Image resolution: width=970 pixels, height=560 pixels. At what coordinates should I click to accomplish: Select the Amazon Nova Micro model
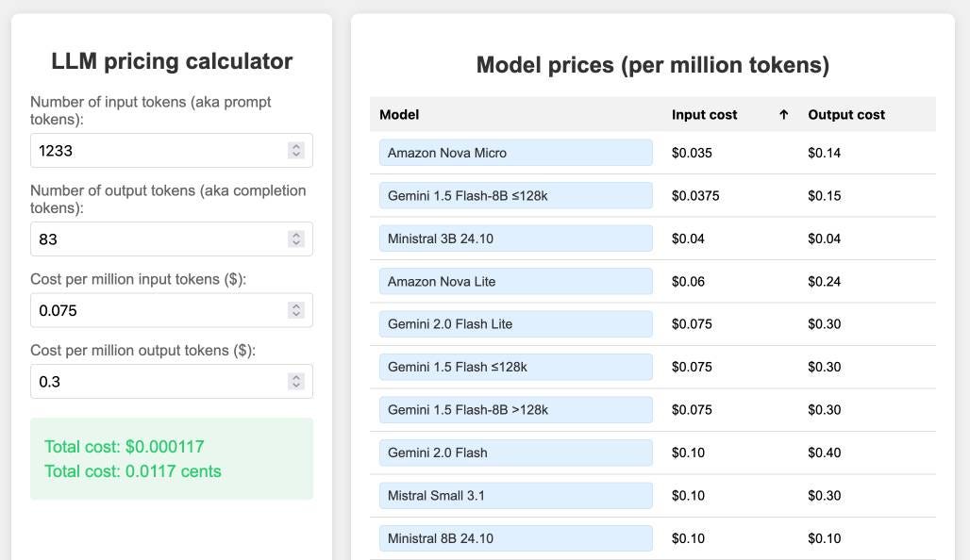[516, 153]
